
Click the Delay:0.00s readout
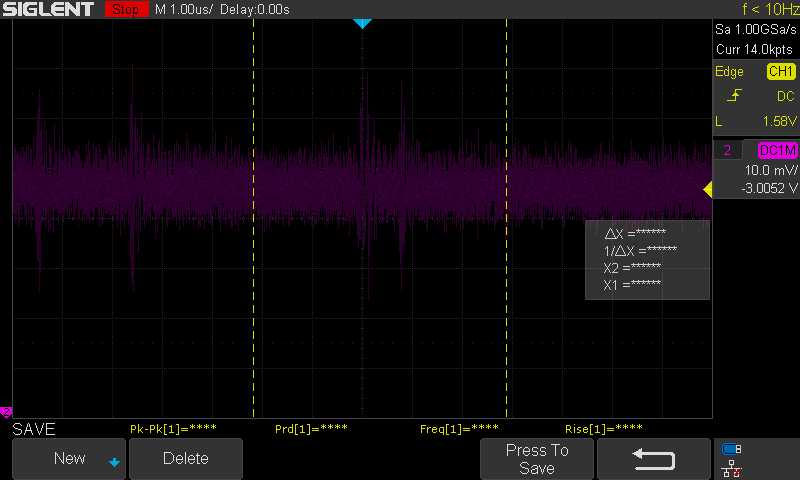[x=255, y=10]
